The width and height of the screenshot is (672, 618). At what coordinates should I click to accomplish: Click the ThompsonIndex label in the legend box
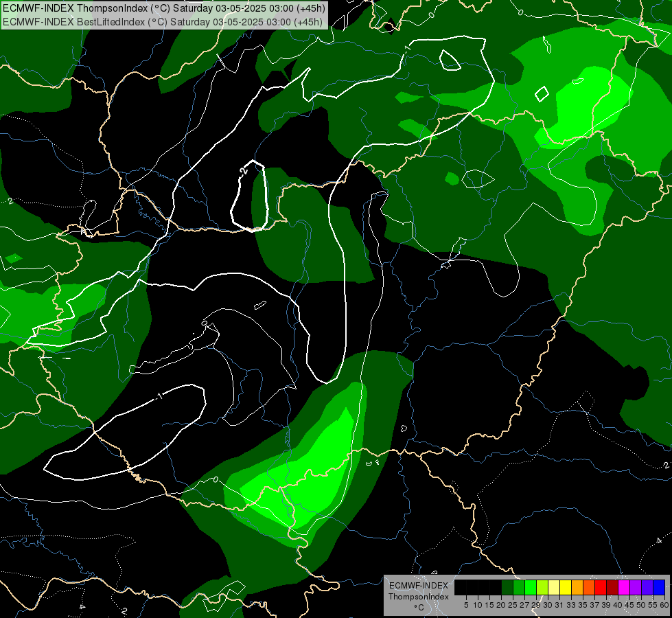(x=419, y=597)
